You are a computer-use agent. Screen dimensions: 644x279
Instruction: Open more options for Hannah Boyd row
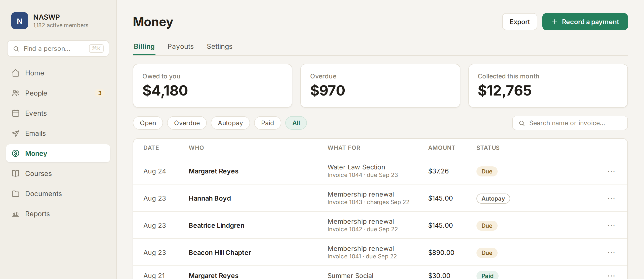(x=611, y=198)
